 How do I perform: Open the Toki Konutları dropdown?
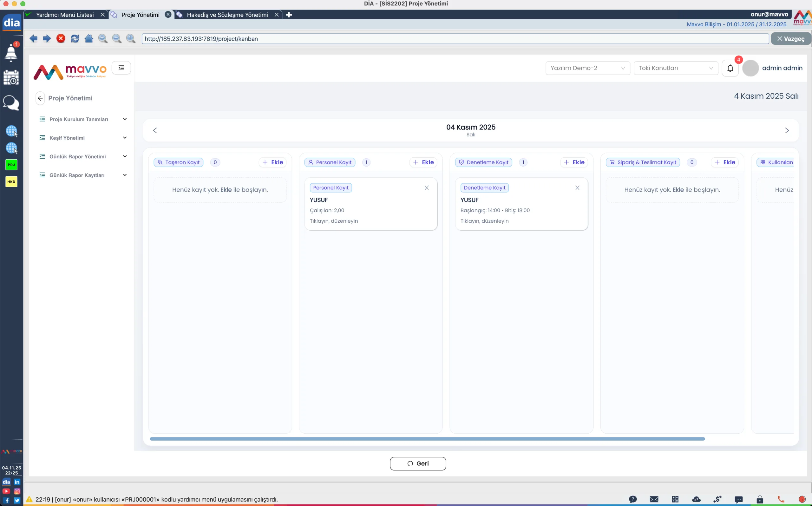pos(675,68)
